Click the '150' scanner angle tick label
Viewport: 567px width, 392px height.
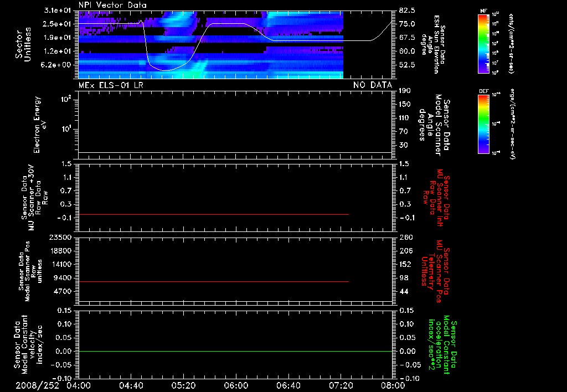click(405, 104)
